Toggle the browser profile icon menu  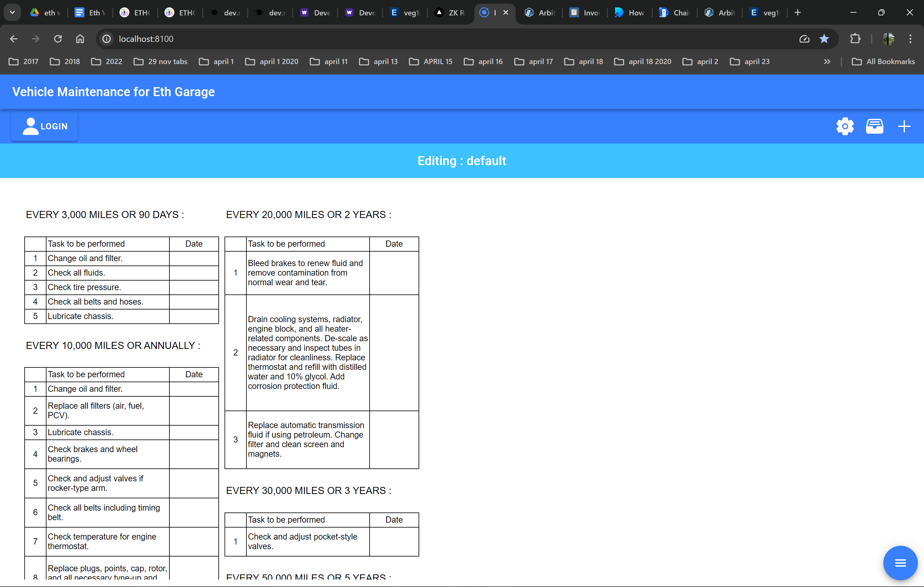(888, 38)
